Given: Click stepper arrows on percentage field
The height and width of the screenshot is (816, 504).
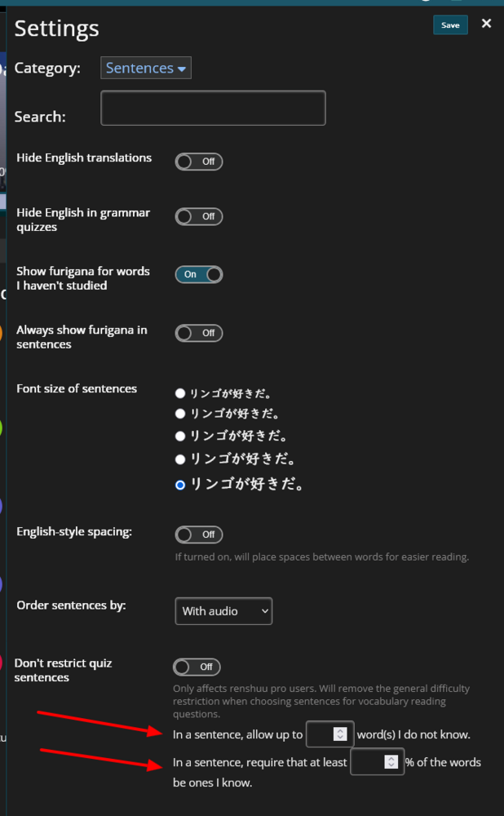Looking at the screenshot, I should tap(391, 762).
